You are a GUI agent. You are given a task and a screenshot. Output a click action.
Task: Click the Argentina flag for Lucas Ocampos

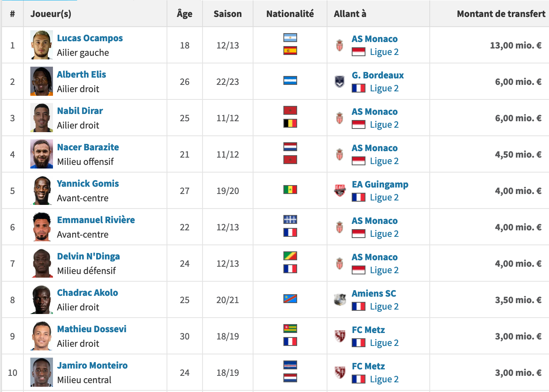(290, 38)
